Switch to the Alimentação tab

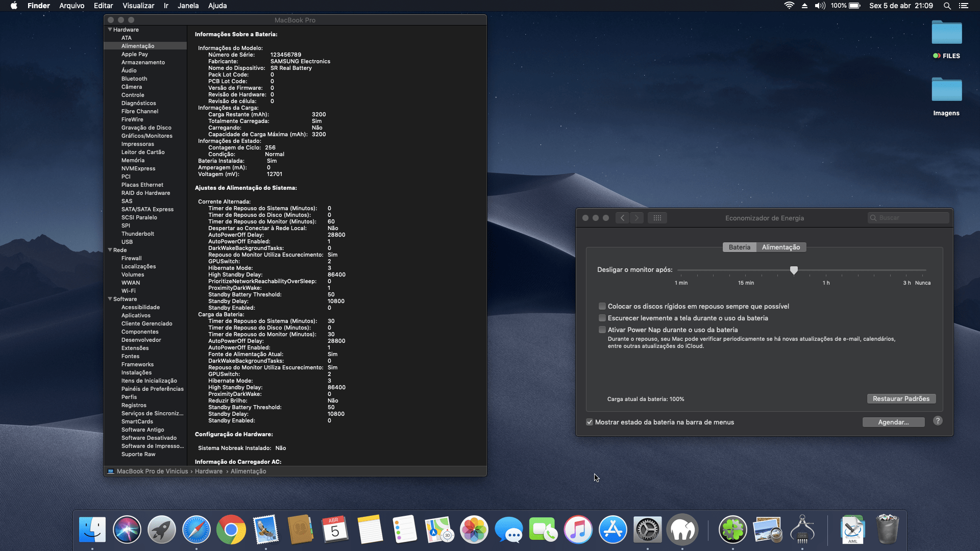780,247
